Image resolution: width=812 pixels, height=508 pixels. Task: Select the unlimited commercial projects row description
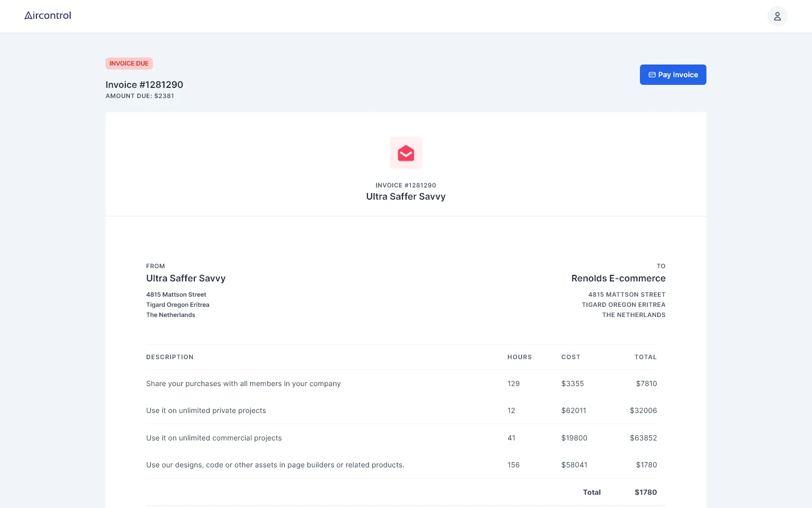pyautogui.click(x=214, y=438)
